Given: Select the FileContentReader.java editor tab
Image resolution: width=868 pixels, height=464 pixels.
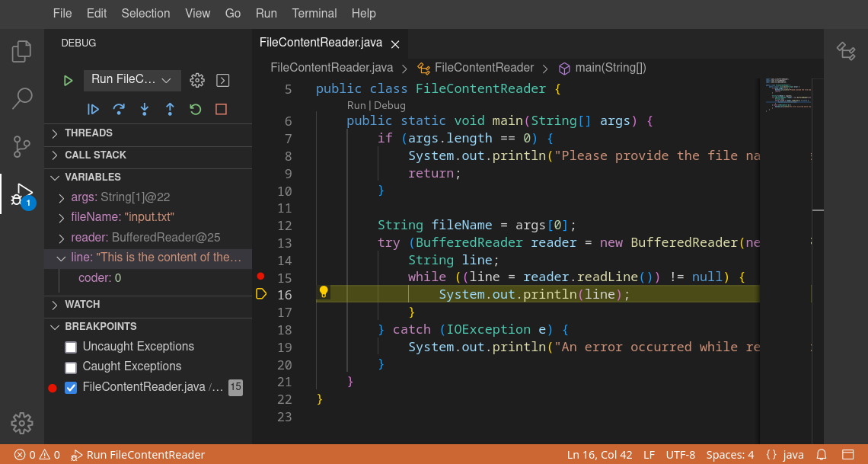Looking at the screenshot, I should point(322,43).
